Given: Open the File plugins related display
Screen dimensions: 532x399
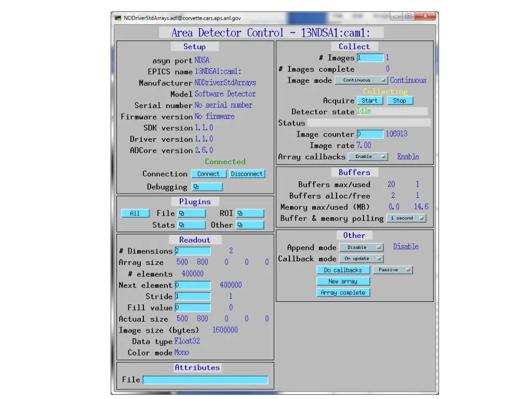Looking at the screenshot, I should 191,214.
